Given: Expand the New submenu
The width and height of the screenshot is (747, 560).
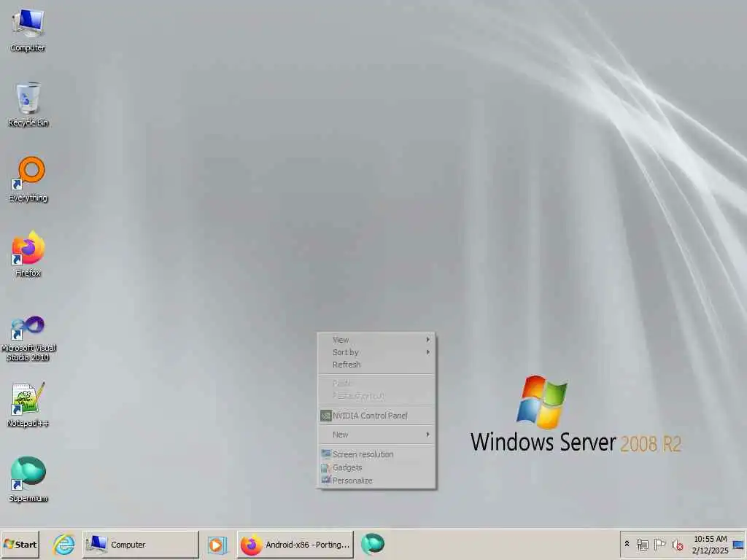Looking at the screenshot, I should (376, 435).
